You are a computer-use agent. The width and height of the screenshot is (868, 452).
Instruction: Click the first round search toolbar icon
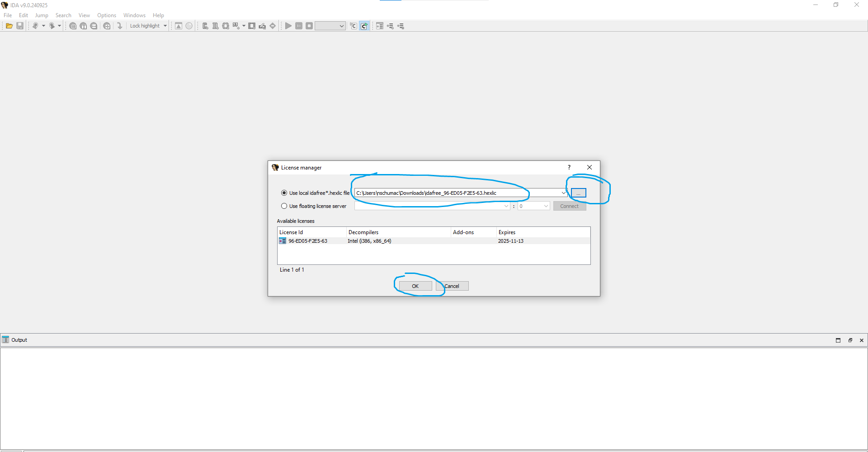(x=73, y=26)
